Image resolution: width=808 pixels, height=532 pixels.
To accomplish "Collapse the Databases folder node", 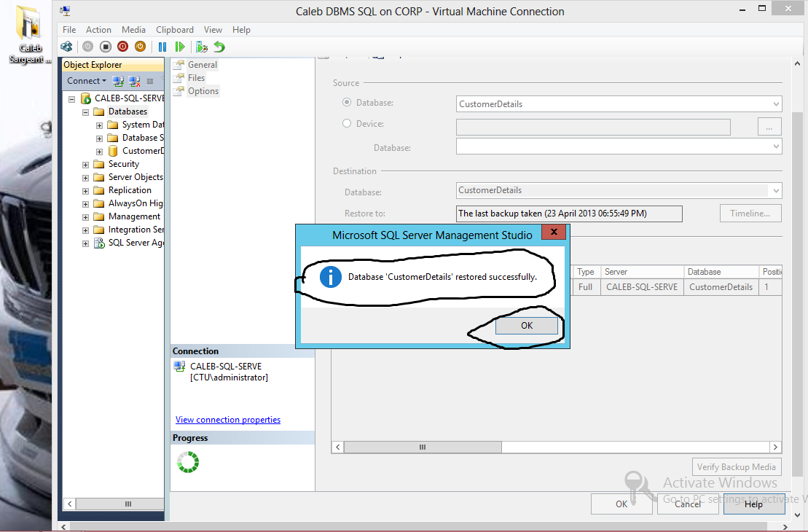I will click(85, 112).
